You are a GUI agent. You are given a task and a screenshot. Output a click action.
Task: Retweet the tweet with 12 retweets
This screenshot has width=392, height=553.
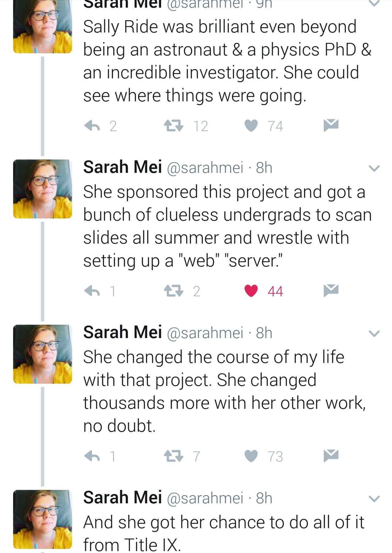point(174,126)
